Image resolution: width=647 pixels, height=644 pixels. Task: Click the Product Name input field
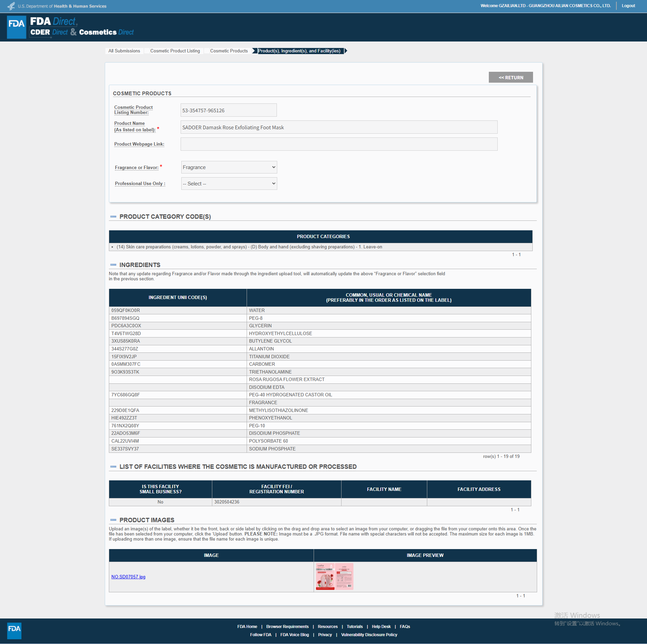(338, 128)
